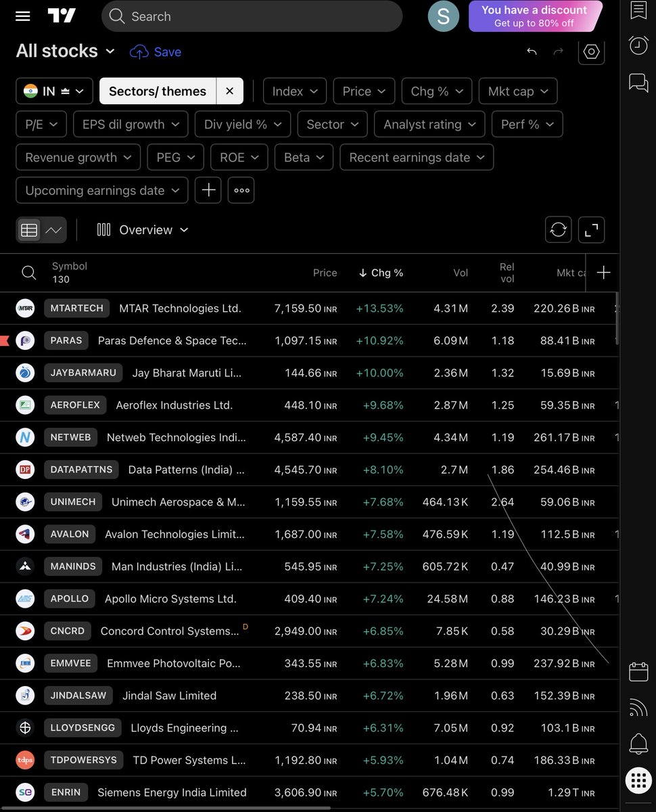Screen dimensions: 656x812
Task: Focus the top Search field
Action: [x=252, y=16]
